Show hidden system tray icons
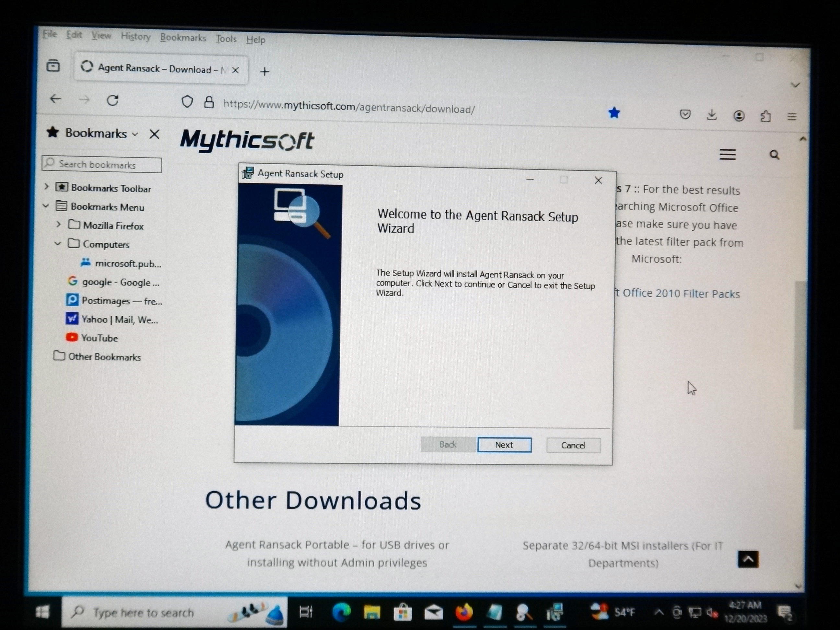Image resolution: width=840 pixels, height=630 pixels. click(659, 612)
